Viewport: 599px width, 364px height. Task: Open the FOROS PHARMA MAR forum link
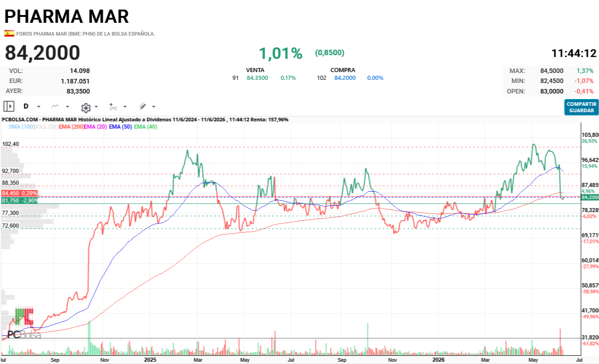point(85,34)
